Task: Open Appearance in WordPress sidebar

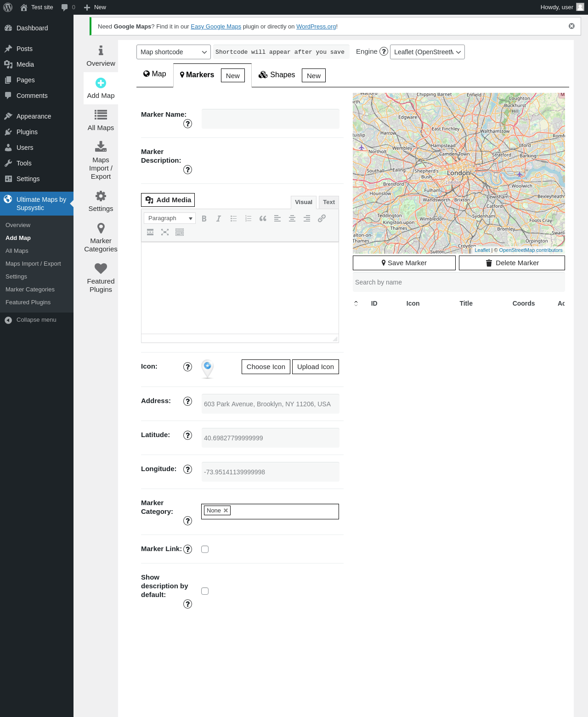Action: [37, 116]
